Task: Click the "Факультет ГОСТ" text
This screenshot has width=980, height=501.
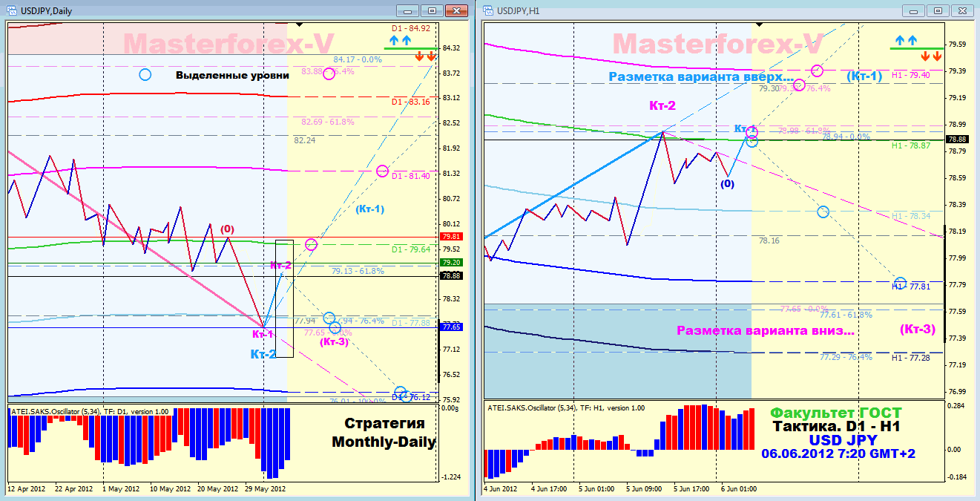Action: (x=836, y=413)
